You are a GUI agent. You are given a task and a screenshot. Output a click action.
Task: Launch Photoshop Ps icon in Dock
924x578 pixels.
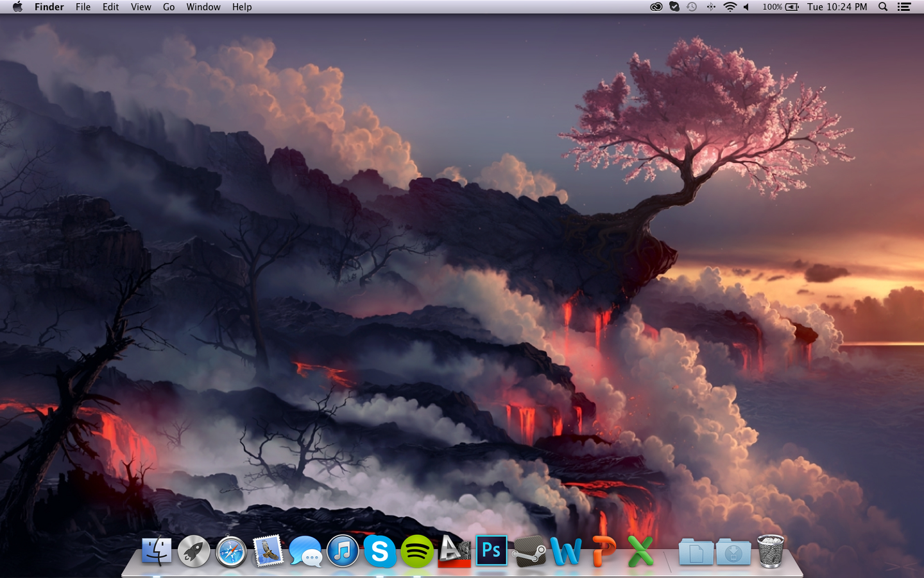[492, 550]
